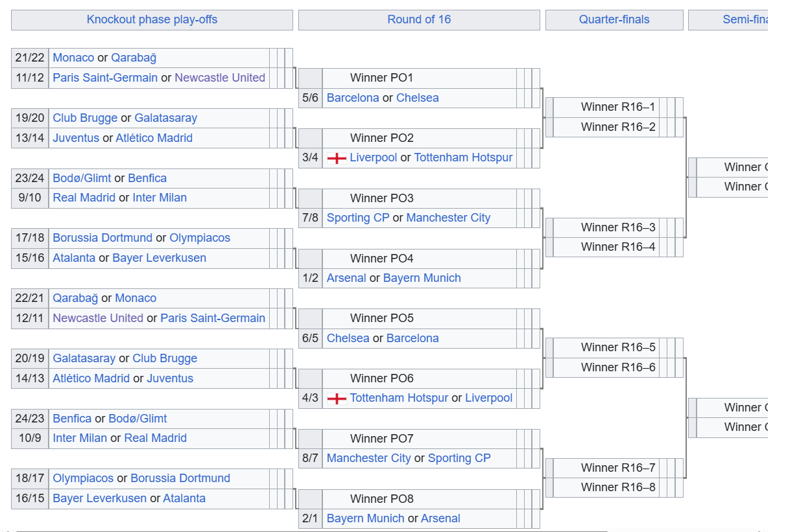Click Qarabağ in the 21/22 play-off row
The width and height of the screenshot is (788, 532).
(134, 58)
